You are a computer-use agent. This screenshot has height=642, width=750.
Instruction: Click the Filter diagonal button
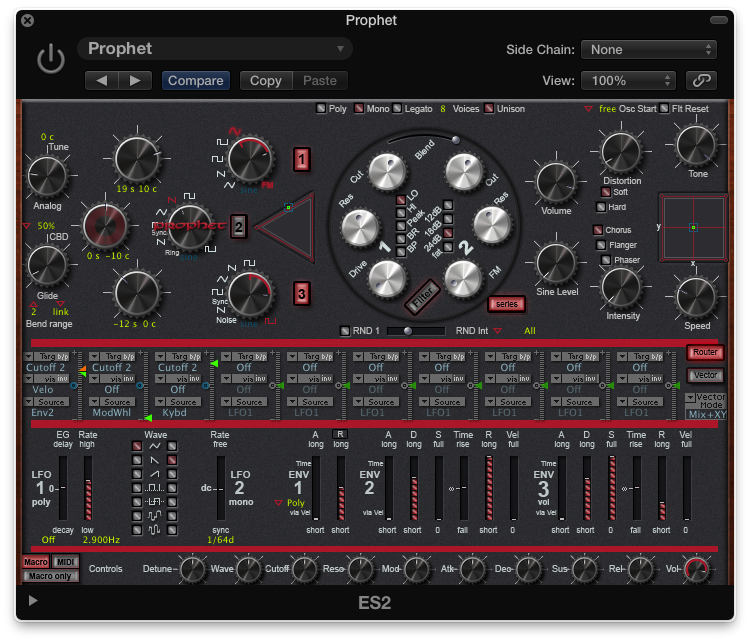coord(422,297)
